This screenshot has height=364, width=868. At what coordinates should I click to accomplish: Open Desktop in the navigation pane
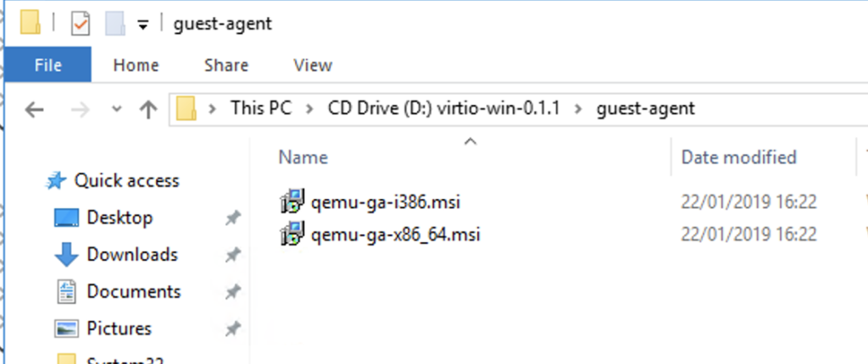coord(120,218)
